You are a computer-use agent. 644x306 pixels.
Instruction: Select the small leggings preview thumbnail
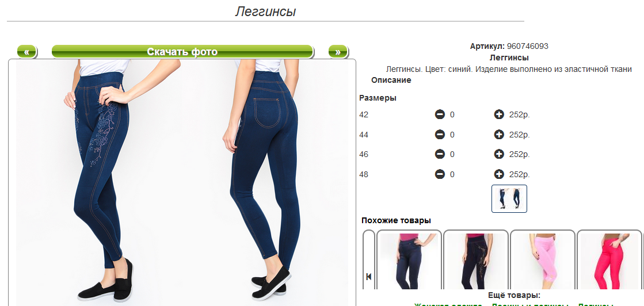pos(509,199)
